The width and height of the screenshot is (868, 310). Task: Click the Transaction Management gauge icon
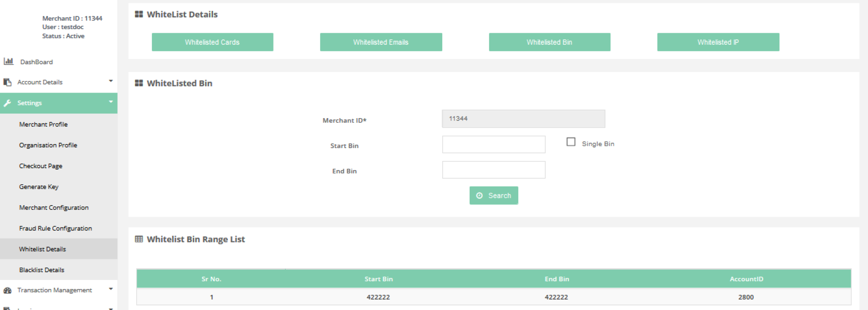pos(7,290)
